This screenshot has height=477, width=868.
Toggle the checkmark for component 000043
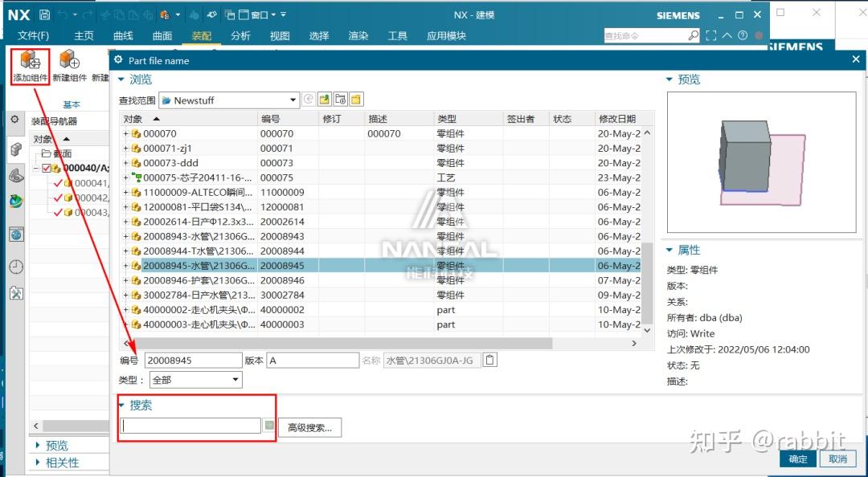(59, 210)
